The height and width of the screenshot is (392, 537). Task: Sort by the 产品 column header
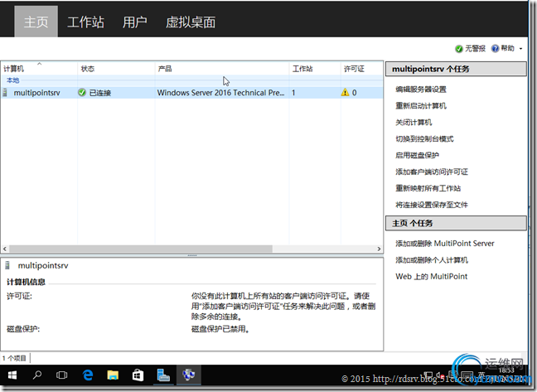[x=222, y=69]
